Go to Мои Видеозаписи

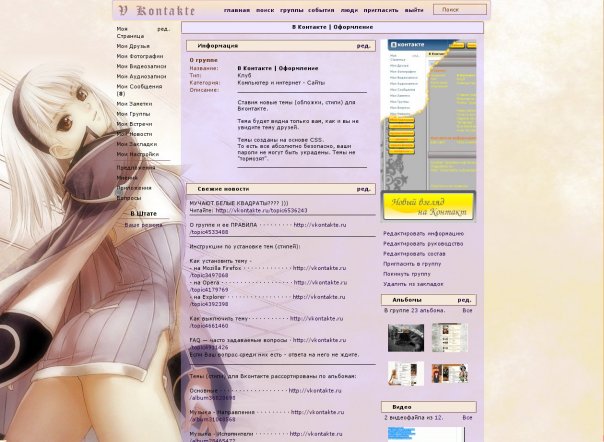(141, 66)
